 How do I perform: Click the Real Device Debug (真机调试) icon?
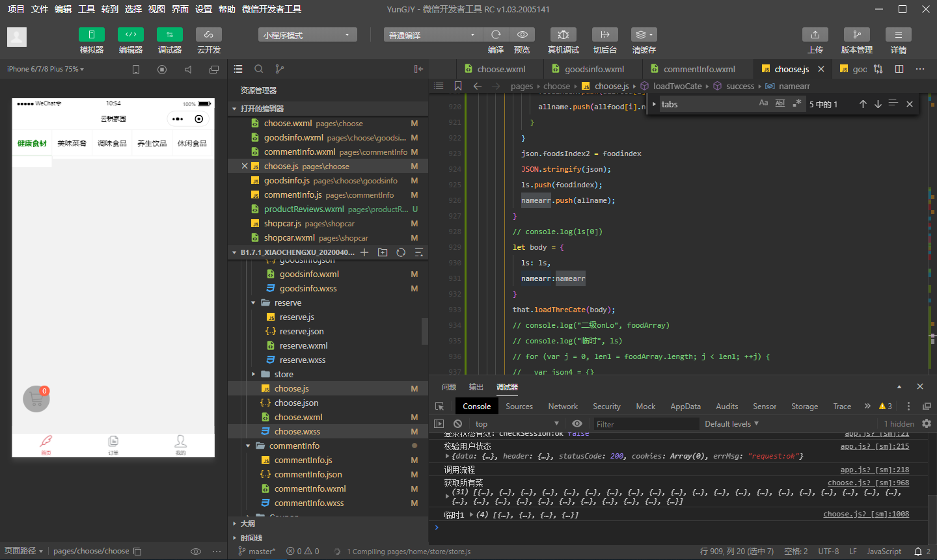click(x=564, y=34)
